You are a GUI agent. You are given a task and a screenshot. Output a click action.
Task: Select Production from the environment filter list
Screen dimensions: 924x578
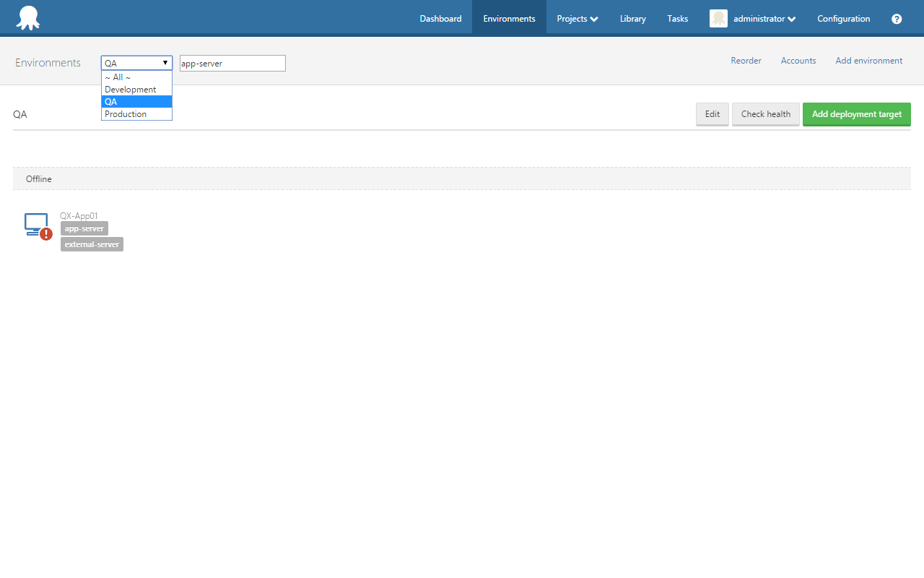(x=125, y=113)
